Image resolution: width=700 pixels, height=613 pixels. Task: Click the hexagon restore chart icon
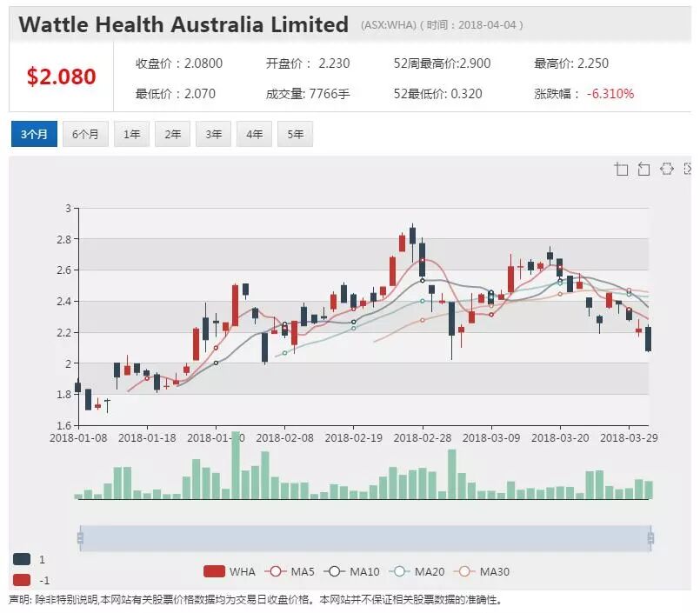pyautogui.click(x=666, y=169)
